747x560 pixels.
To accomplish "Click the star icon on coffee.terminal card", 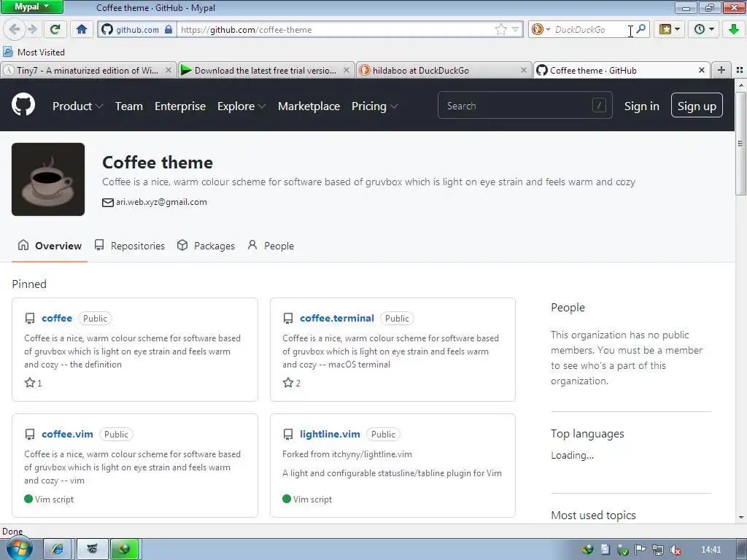I will (287, 382).
